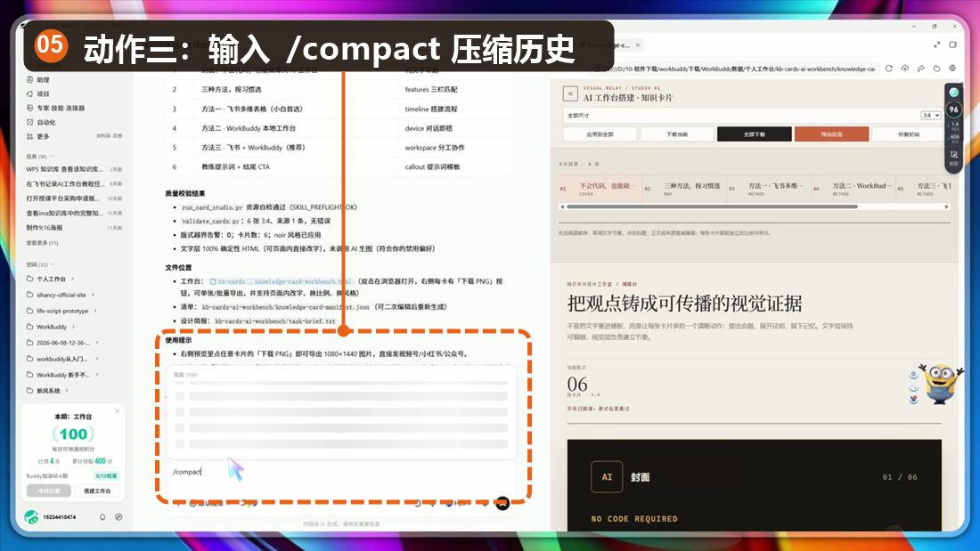Open 专家 技能 连接器 in sidebar
This screenshot has width=980, height=551.
point(55,108)
